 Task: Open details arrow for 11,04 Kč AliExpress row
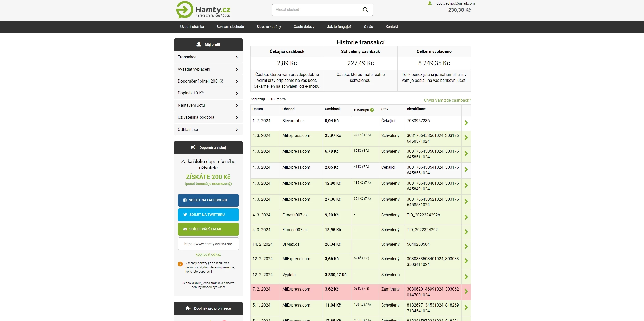click(466, 307)
